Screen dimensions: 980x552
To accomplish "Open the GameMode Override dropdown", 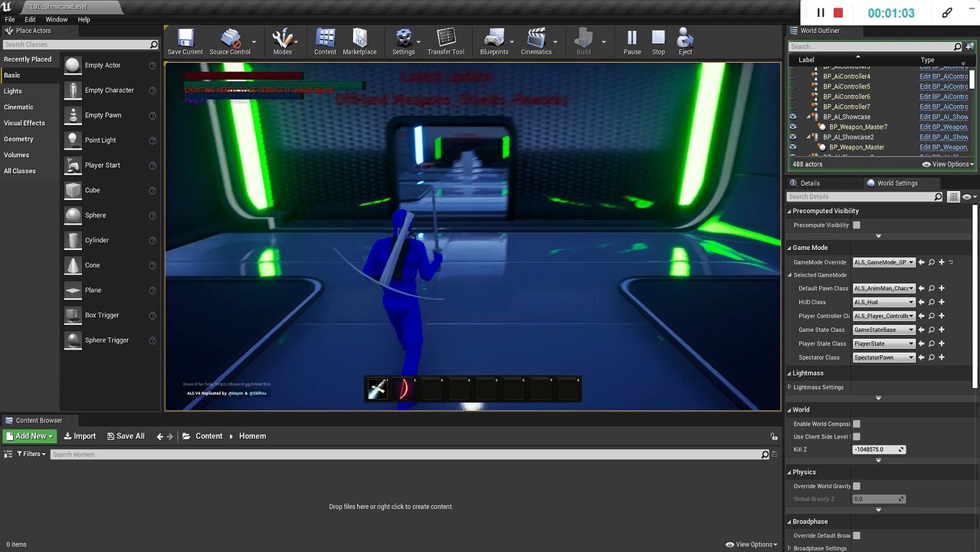I will 884,262.
